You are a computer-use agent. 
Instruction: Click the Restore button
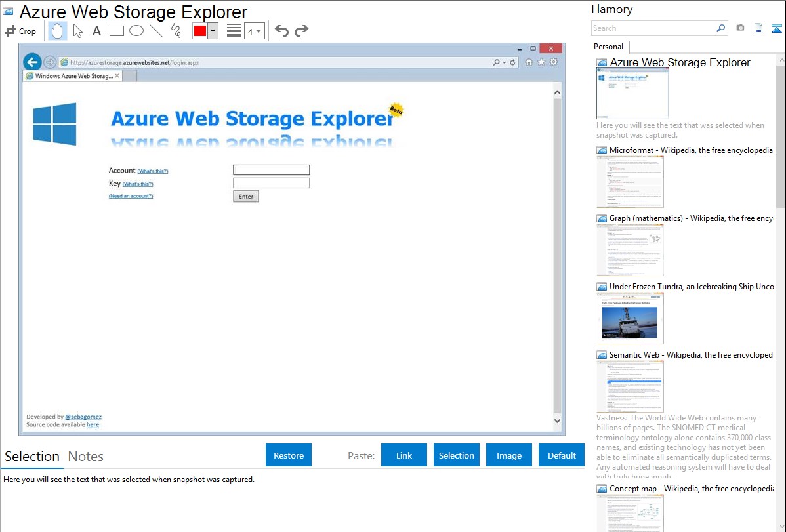pos(289,455)
